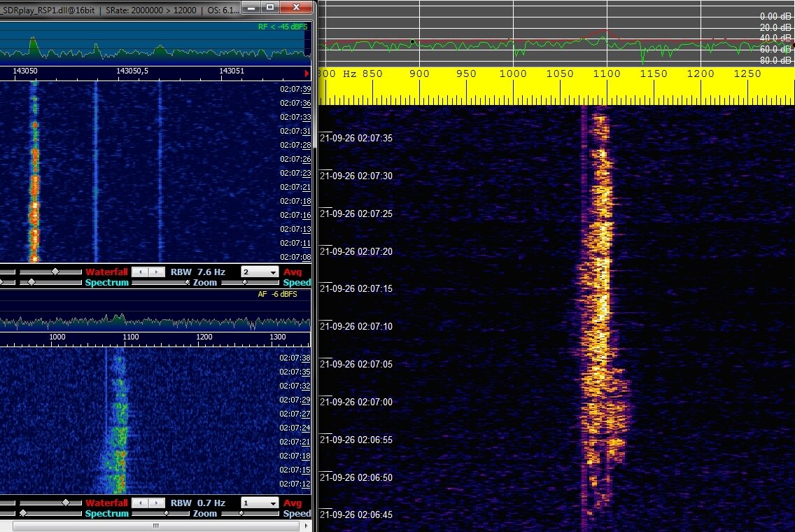Click the AF Speed slider handle
795x532 pixels.
coord(241,514)
